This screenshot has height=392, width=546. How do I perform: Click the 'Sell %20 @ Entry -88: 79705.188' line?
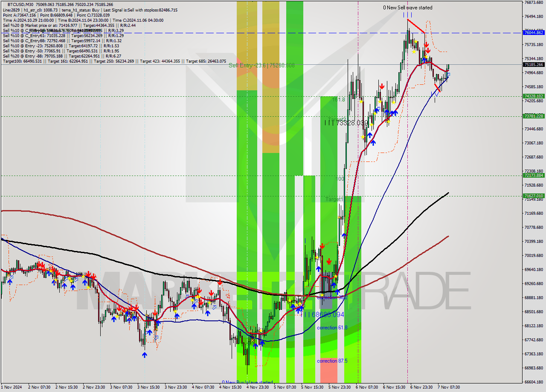tap(62, 56)
